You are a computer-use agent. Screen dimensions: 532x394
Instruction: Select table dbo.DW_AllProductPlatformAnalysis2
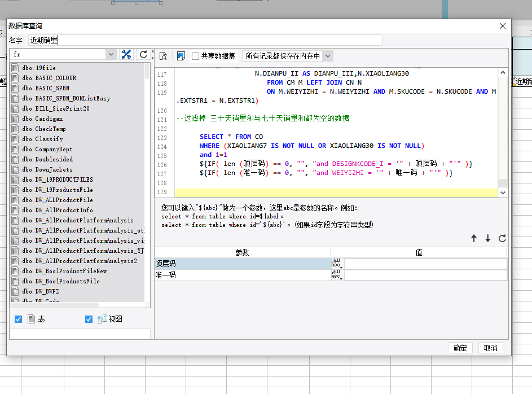[80, 261]
